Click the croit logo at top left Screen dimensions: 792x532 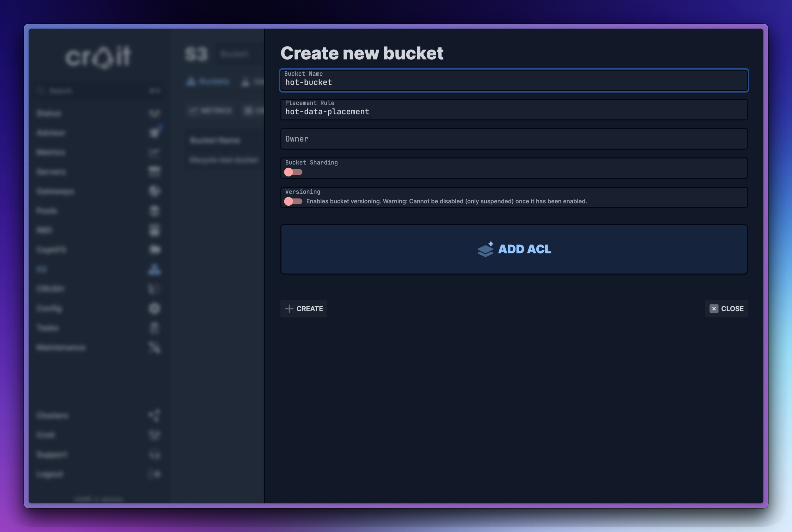tap(98, 56)
